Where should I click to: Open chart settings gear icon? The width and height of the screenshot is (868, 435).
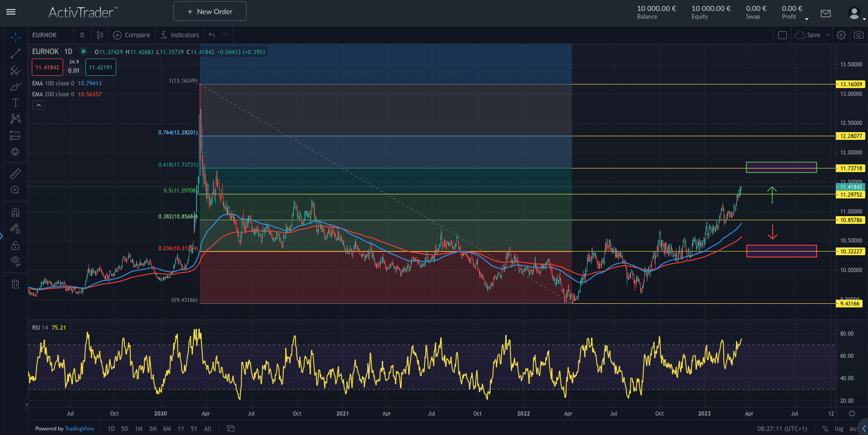coord(841,35)
